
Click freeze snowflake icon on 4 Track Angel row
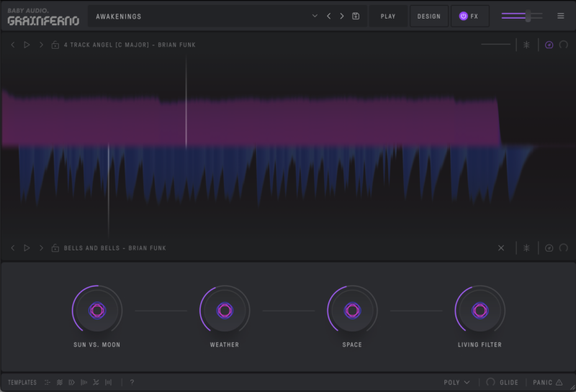[x=526, y=45]
